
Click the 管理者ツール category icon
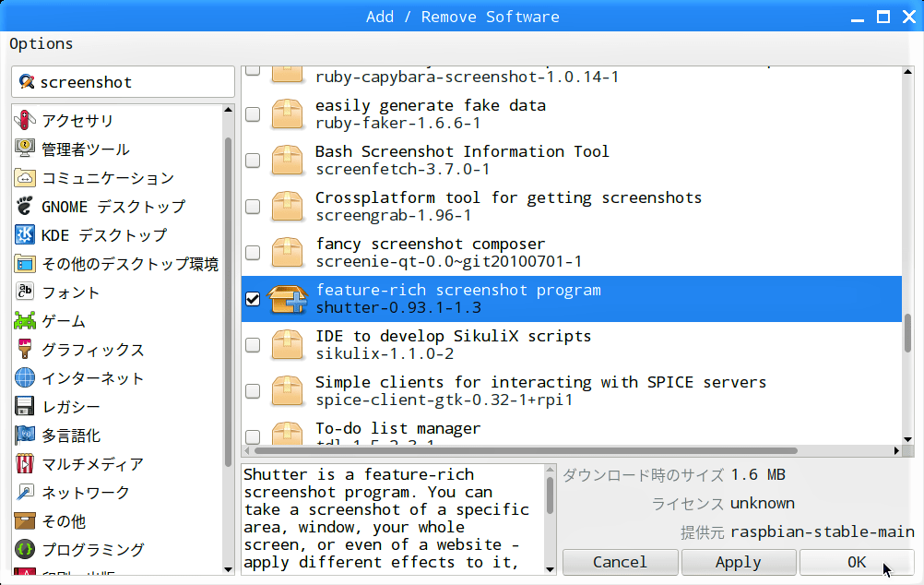click(x=25, y=149)
